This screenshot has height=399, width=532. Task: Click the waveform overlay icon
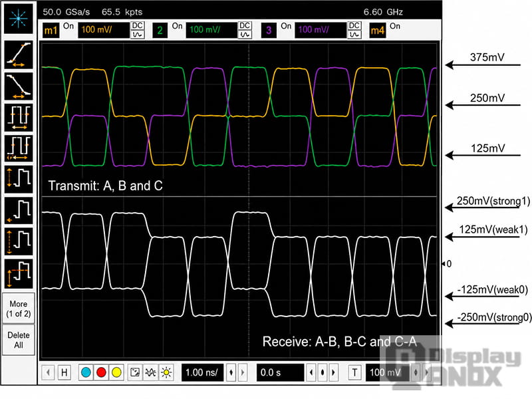[150, 372]
